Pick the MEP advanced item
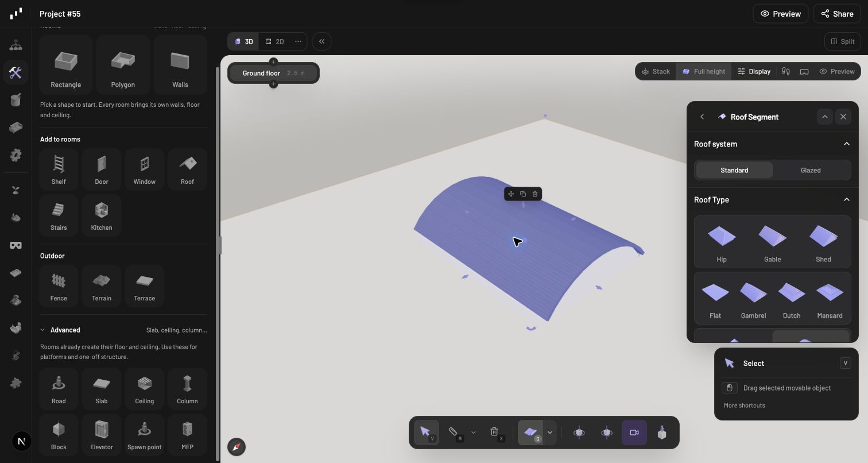Screen dimensions: 868x463 188,434
